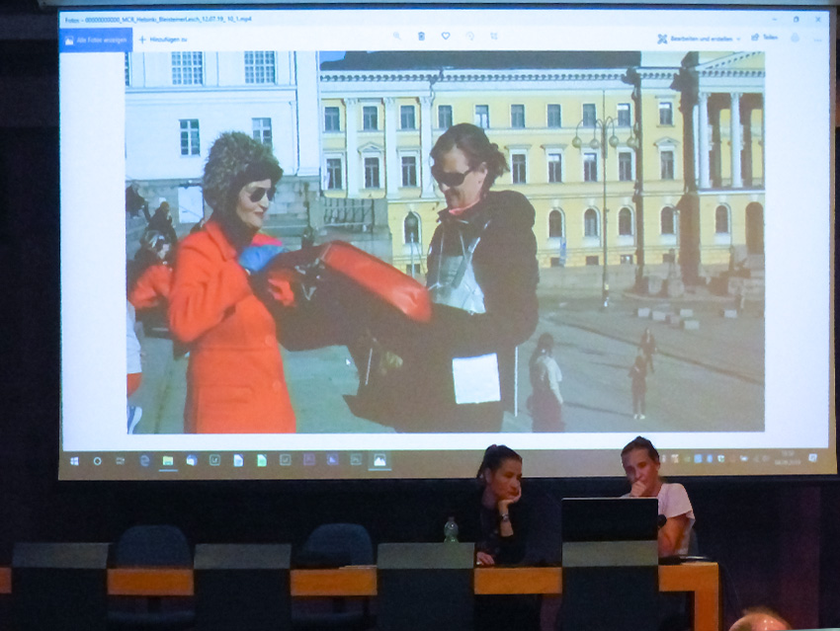Click the Cortana circle icon on taskbar
The image size is (840, 631).
pyautogui.click(x=97, y=460)
